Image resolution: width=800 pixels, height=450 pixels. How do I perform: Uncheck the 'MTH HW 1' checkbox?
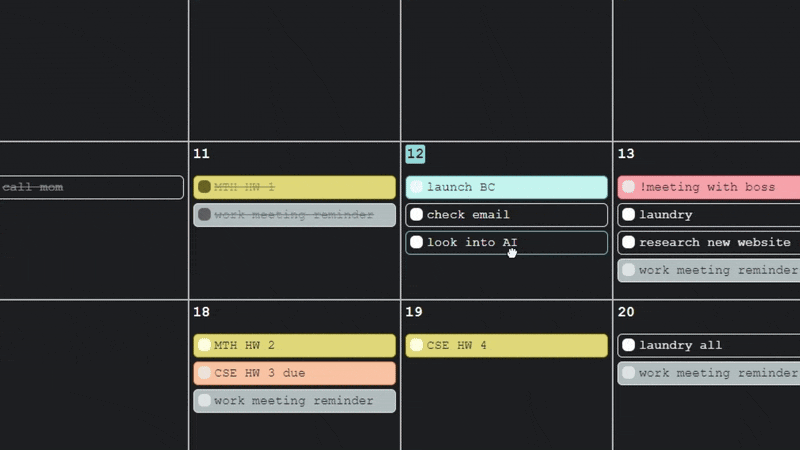205,187
